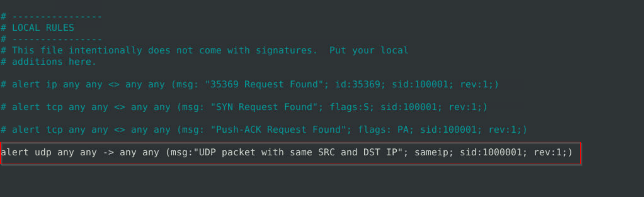
Task: Click 'sid:1000001' in the udp rule
Action: 491,152
